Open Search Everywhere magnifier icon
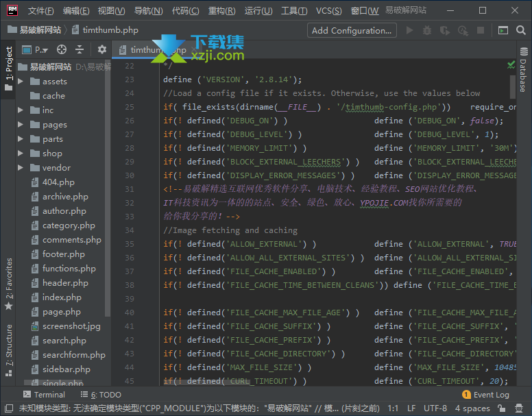Screen dimensions: 532x416 (x=521, y=31)
